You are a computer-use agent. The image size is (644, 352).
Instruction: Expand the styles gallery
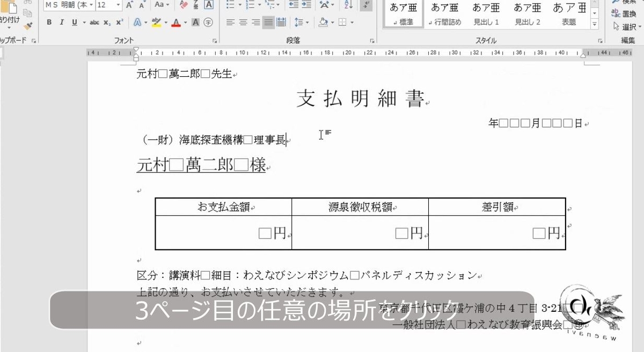(594, 24)
